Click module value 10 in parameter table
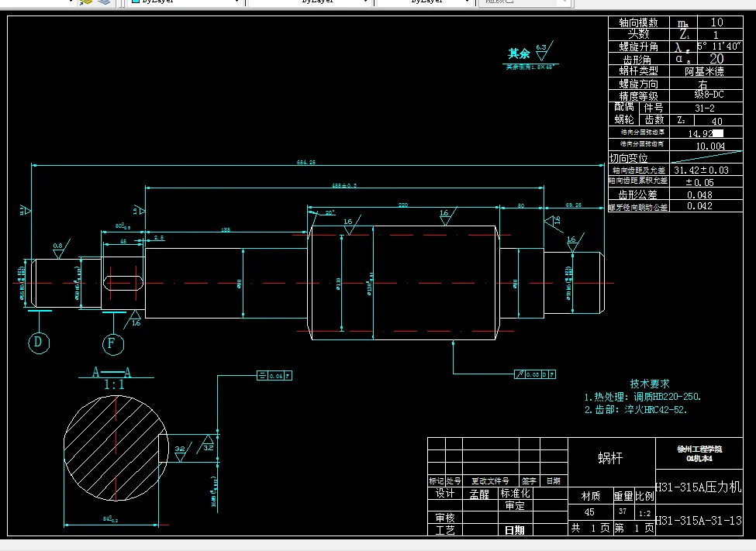The width and height of the screenshot is (756, 551). (717, 22)
